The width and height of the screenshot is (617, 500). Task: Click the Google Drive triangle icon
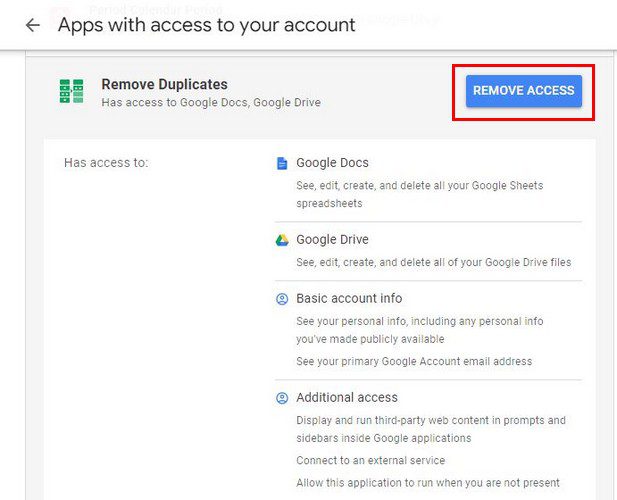click(x=282, y=240)
